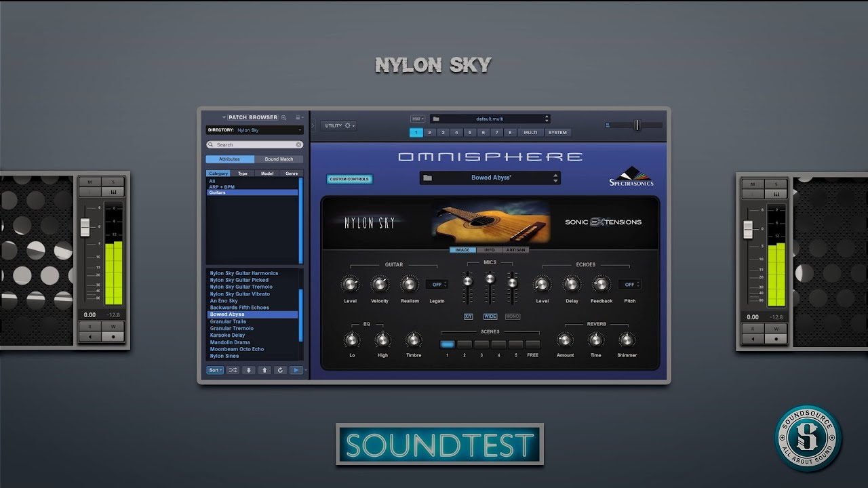The image size is (868, 488).
Task: Activate Scene 2 button
Action: [465, 344]
